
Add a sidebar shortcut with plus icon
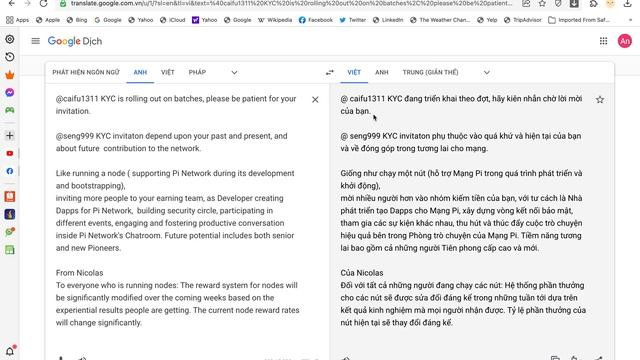pyautogui.click(x=10, y=136)
